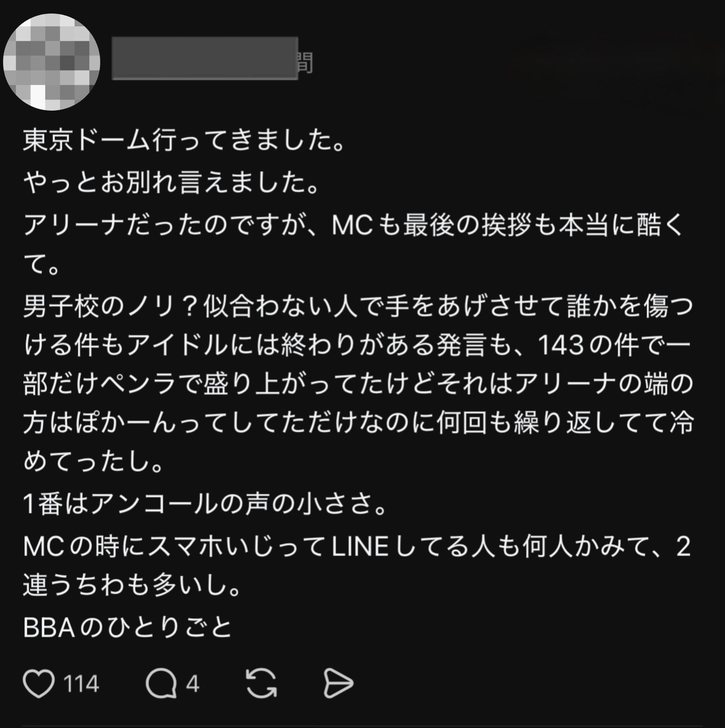Open the comment bubble icon to reply
This screenshot has height=728, width=725.
pos(161,684)
